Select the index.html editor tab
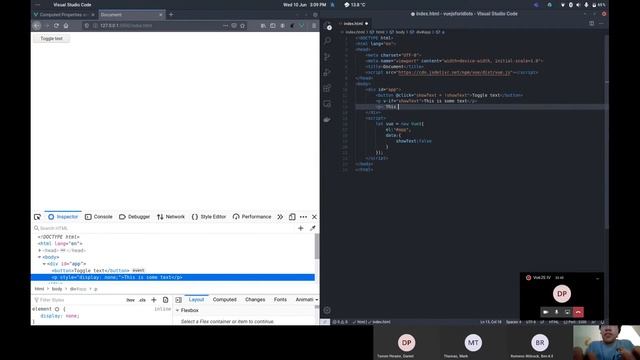The image size is (640, 360). coord(353,24)
